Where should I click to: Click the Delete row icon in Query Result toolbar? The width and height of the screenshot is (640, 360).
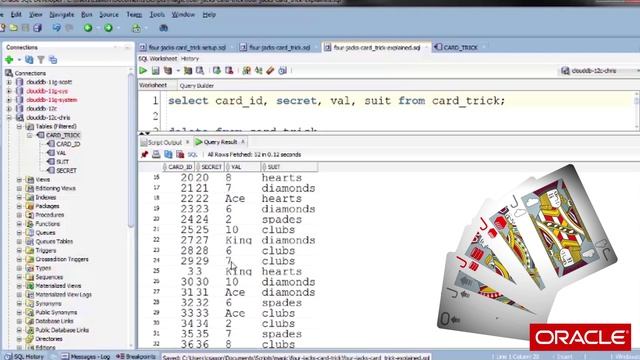(x=180, y=154)
